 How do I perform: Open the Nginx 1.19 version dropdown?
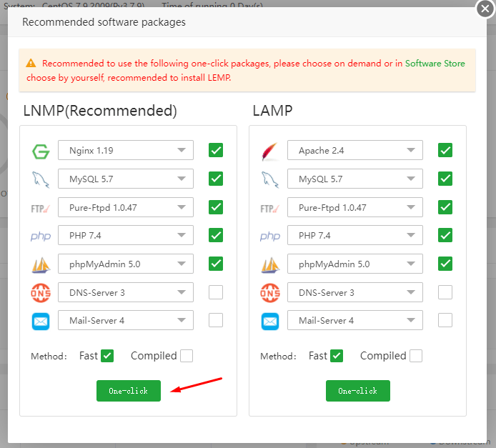coord(126,150)
